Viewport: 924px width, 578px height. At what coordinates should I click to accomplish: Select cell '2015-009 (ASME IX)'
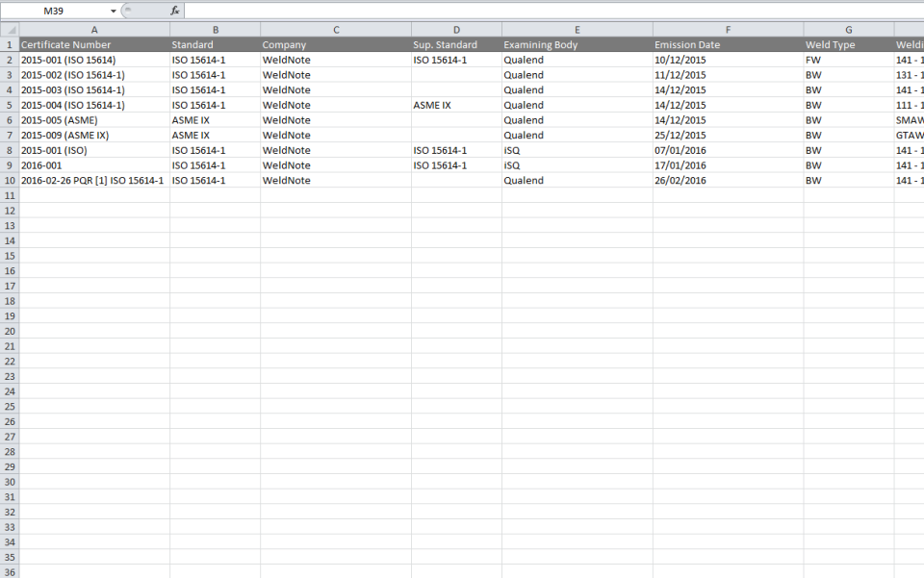[x=94, y=135]
